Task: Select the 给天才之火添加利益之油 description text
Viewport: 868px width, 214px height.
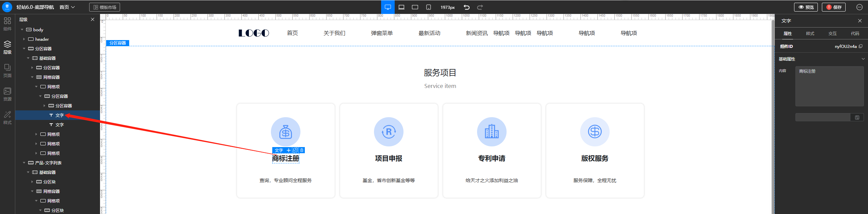Action: [492, 181]
